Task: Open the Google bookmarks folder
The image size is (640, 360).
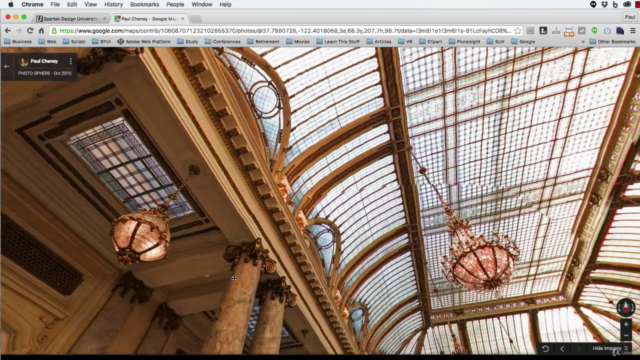Action: click(523, 42)
